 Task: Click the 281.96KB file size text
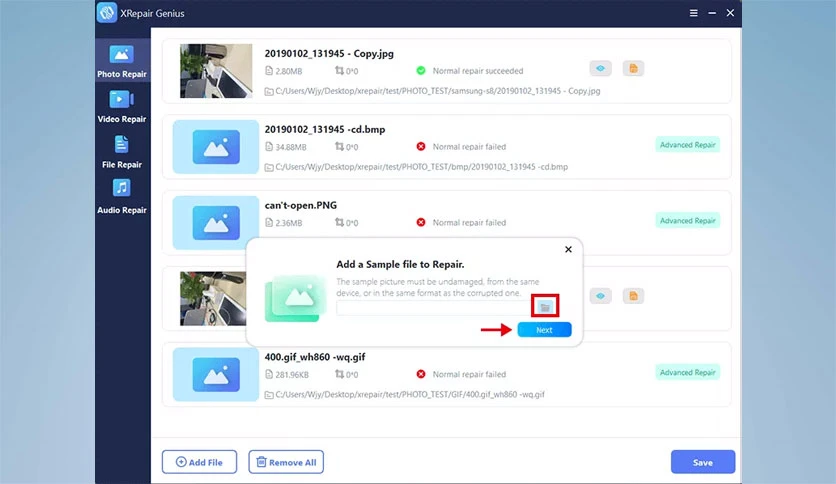coord(292,375)
